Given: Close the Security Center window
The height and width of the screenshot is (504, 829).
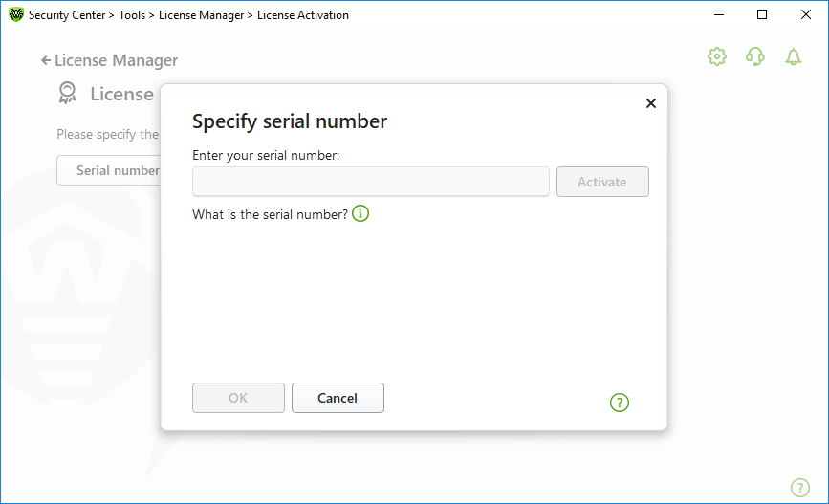Looking at the screenshot, I should pyautogui.click(x=806, y=14).
